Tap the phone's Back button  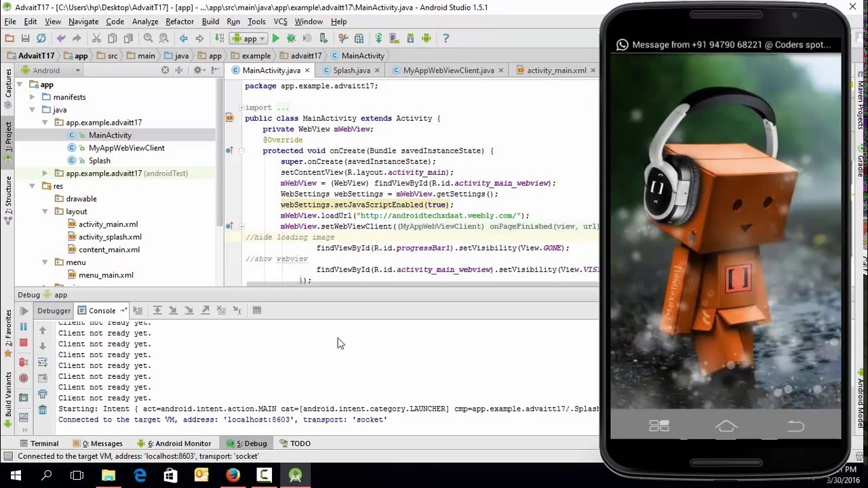pyautogui.click(x=795, y=426)
